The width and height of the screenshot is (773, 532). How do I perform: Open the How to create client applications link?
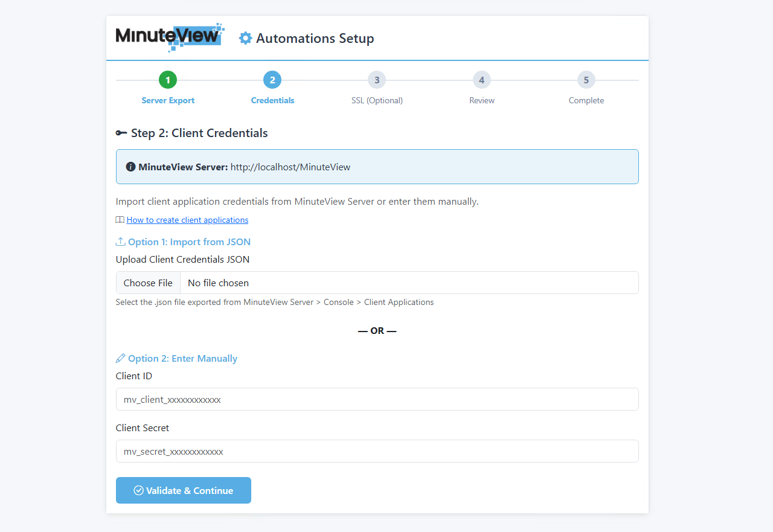(x=187, y=220)
